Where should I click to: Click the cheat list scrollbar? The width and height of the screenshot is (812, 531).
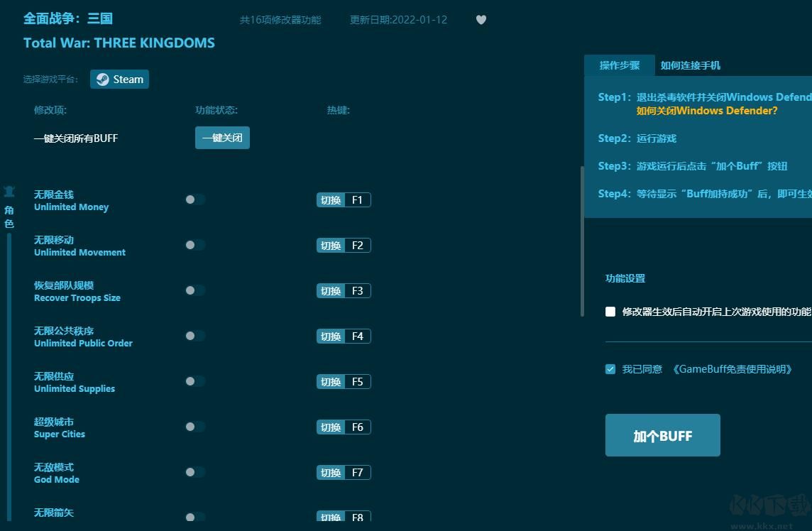(x=582, y=241)
